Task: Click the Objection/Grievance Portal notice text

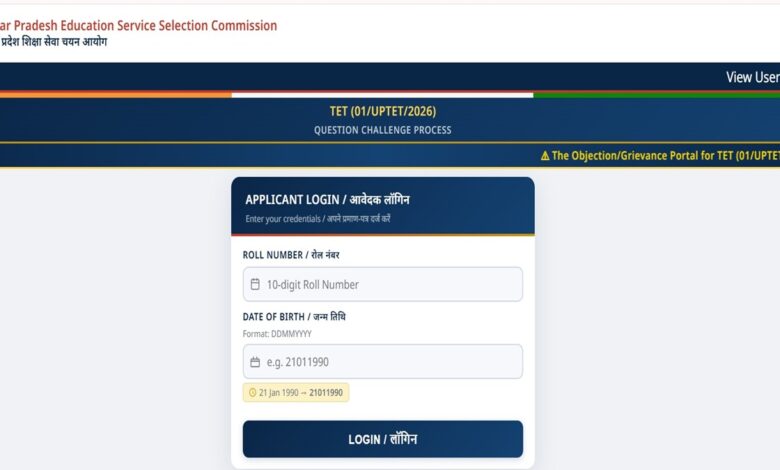Action: (x=666, y=156)
